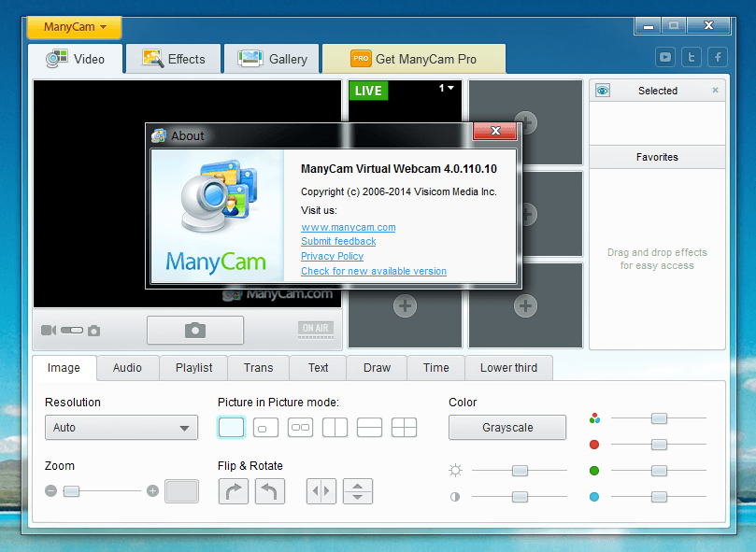This screenshot has height=552, width=756.
Task: Choose single full-frame picture mode
Action: tap(231, 427)
